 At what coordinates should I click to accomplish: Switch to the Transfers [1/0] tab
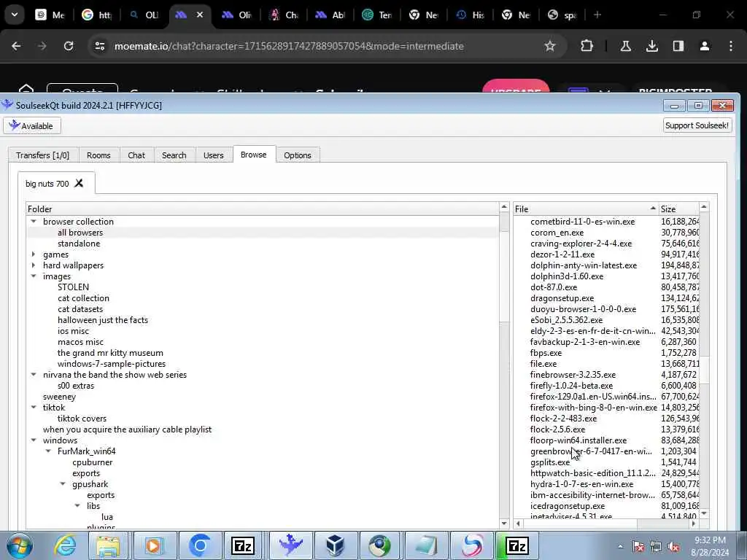43,155
